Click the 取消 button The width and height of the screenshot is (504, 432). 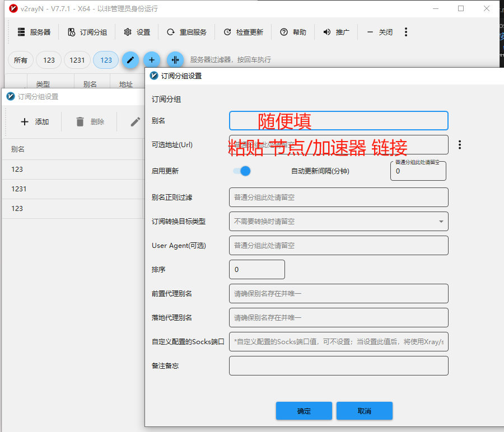(x=364, y=411)
